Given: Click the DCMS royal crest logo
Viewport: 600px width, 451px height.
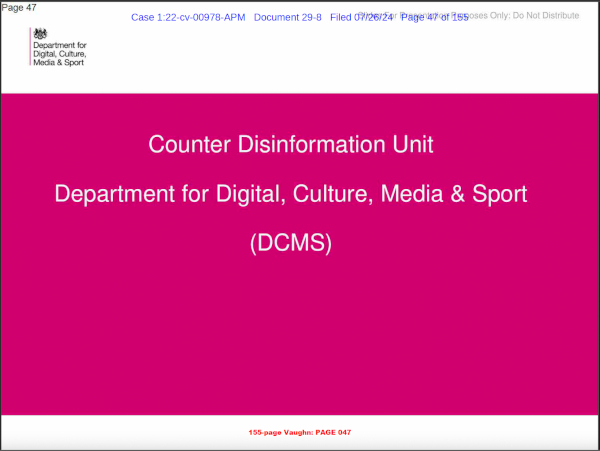Looking at the screenshot, I should pyautogui.click(x=40, y=34).
